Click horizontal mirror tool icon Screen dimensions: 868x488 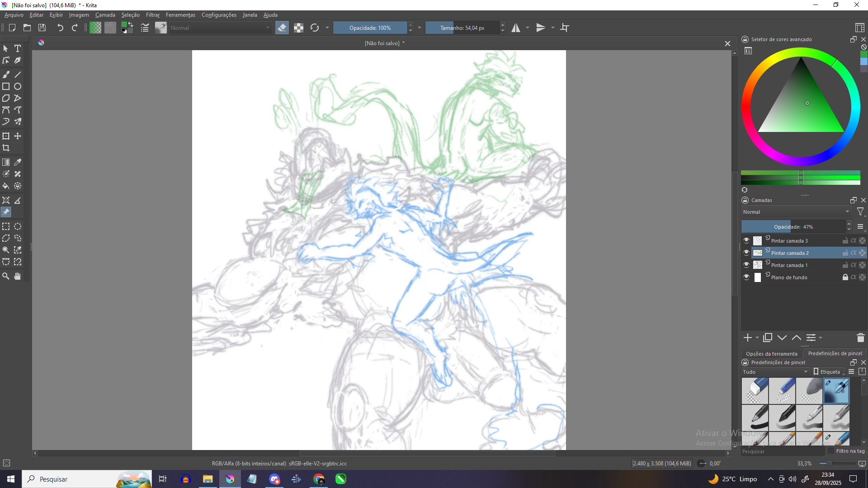click(x=516, y=28)
